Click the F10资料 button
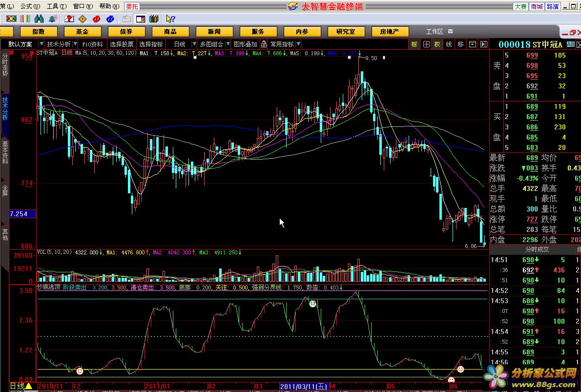Viewport: 581px width, 392px height. click(x=93, y=44)
